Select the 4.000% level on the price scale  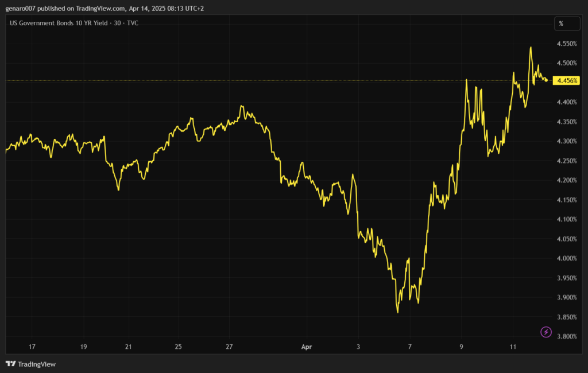pyautogui.click(x=566, y=258)
